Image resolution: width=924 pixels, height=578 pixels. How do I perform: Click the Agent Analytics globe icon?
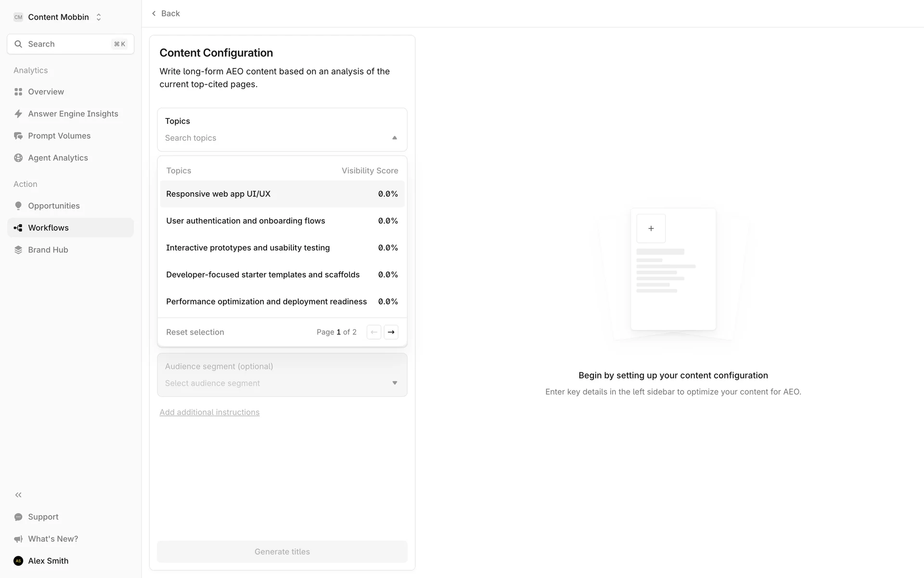18,158
